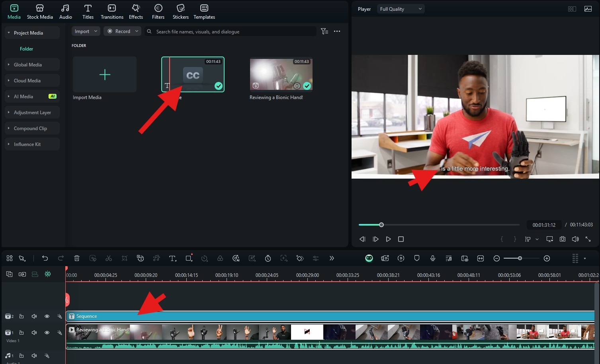Lock video track 2
This screenshot has width=600, height=364.
(x=21, y=316)
